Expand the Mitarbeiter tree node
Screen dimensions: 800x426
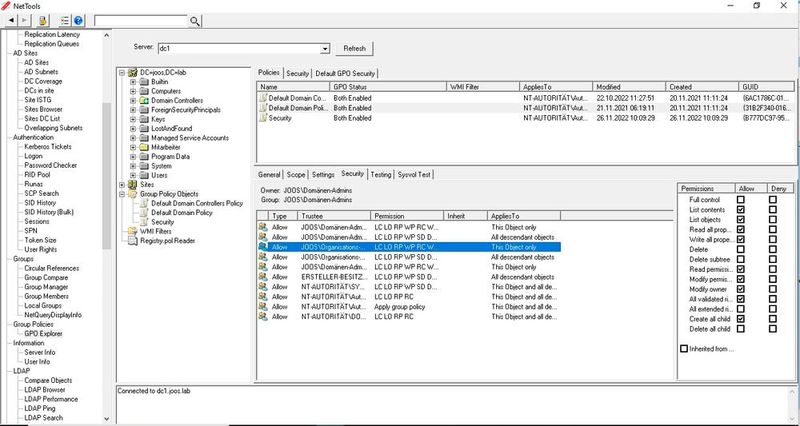[133, 147]
